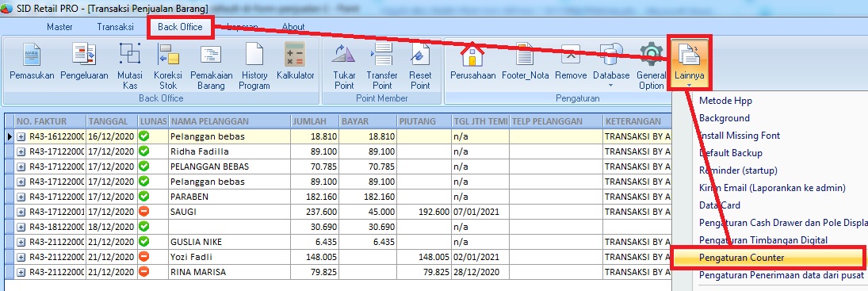The width and height of the screenshot is (868, 291).
Task: Expand the row for RINA MARISA
Action: tap(21, 272)
